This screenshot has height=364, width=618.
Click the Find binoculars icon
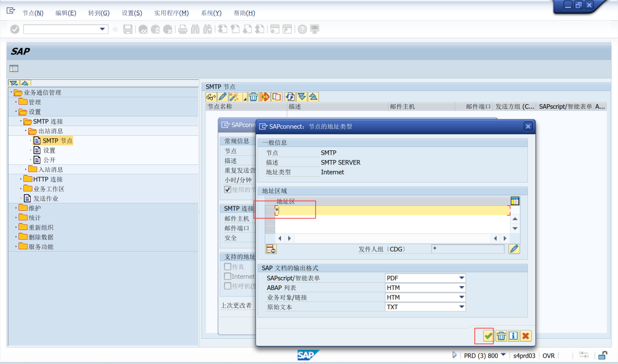pyautogui.click(x=195, y=29)
